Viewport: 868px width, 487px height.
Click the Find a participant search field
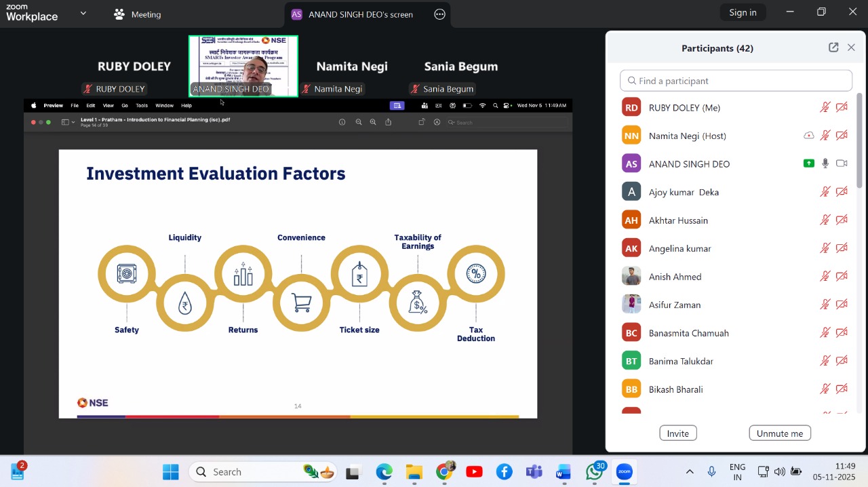[x=736, y=81]
